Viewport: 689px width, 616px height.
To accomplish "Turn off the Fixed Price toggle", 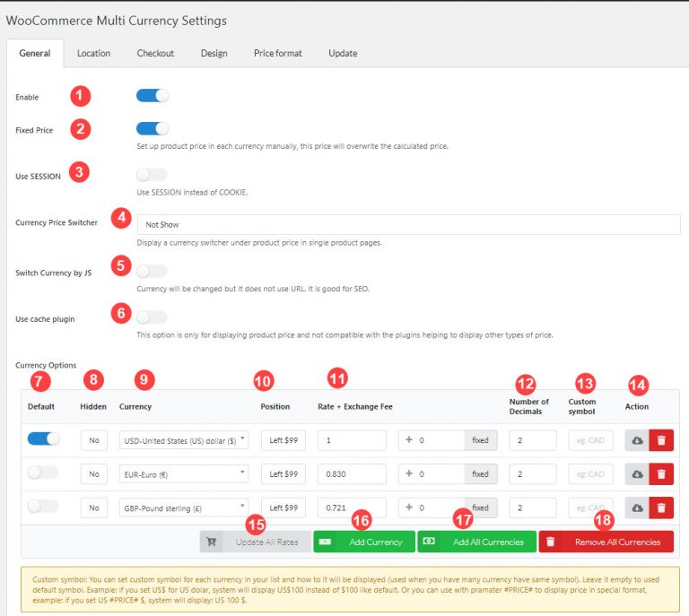I will (152, 129).
